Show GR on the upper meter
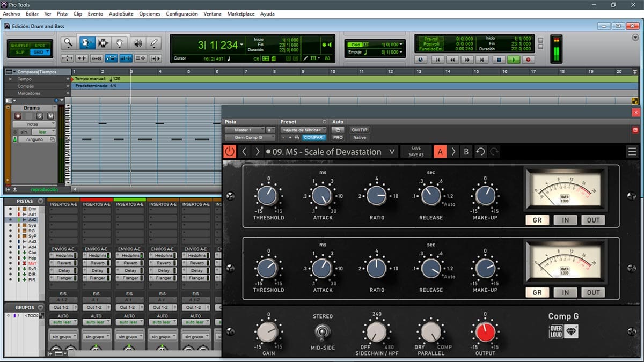Screen dimensions: 644x362 click(537, 220)
